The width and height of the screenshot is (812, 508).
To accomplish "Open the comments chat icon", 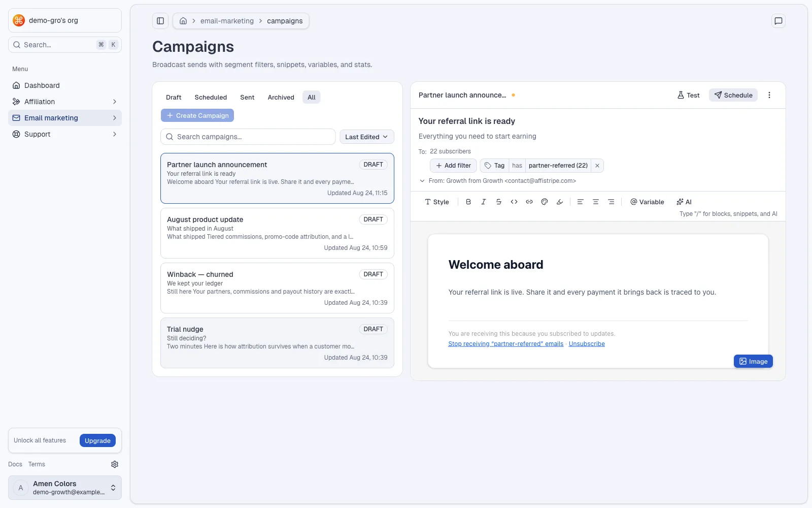I will click(778, 21).
